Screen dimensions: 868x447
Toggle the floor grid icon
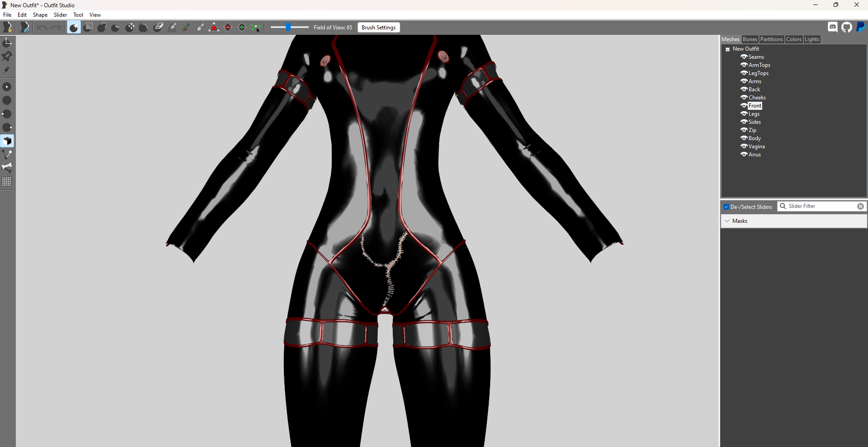(x=7, y=182)
